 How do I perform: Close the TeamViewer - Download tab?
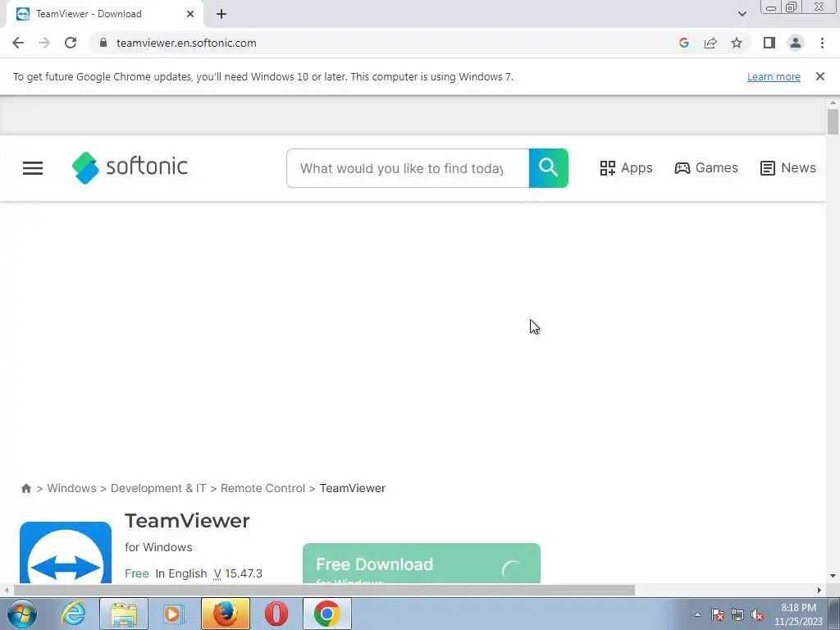(x=190, y=14)
